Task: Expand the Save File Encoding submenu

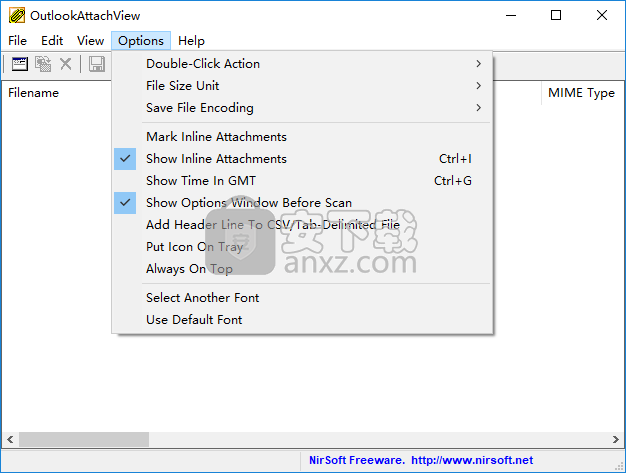Action: coord(302,108)
